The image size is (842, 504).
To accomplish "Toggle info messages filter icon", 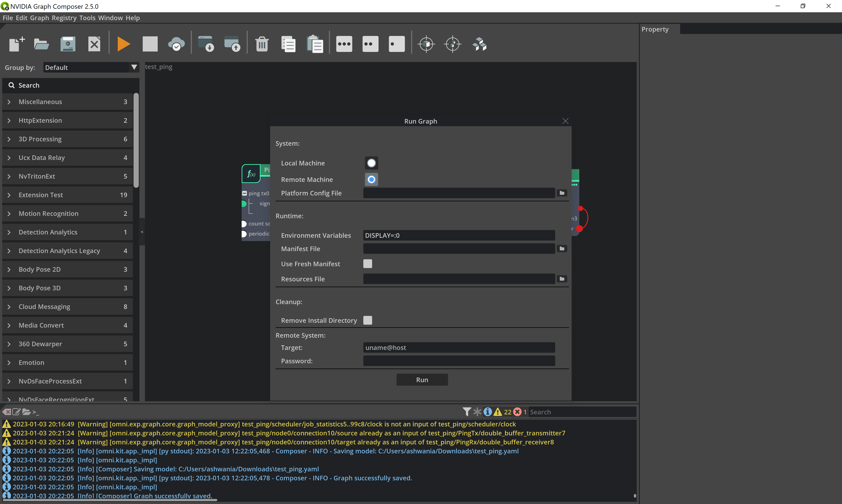I will click(x=487, y=412).
